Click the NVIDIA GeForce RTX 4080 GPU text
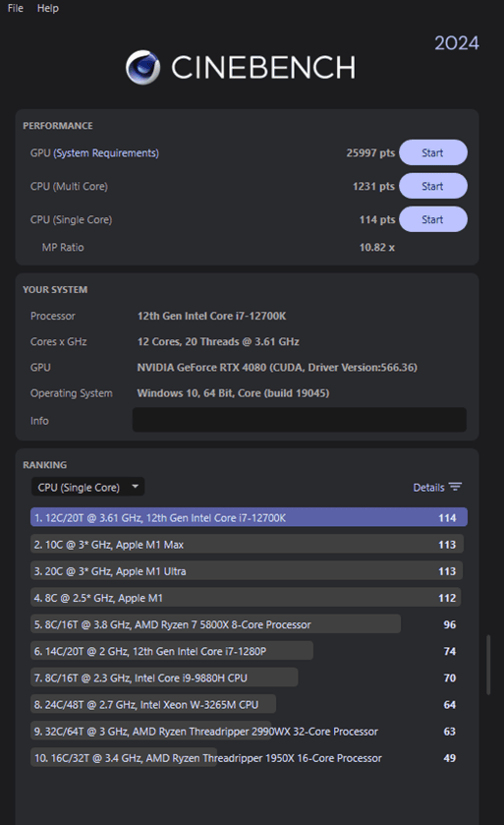This screenshot has height=825, width=504. [x=277, y=367]
